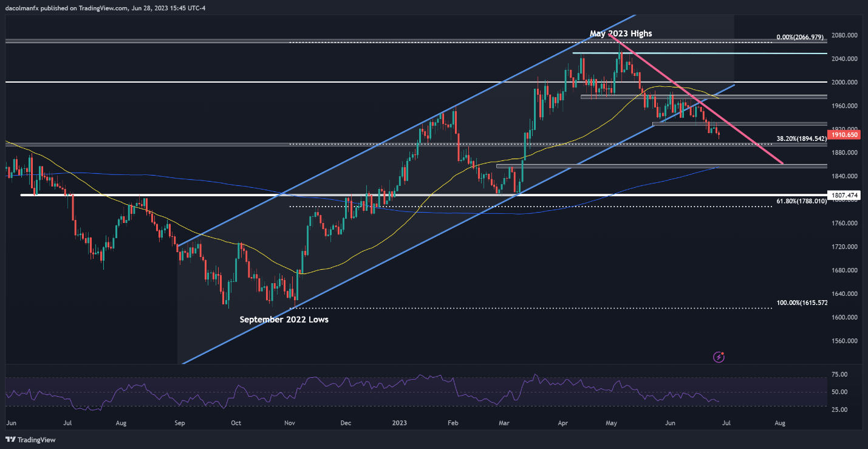Click the Nov label on the time axis
Screen dimensions: 868x449
pos(290,422)
